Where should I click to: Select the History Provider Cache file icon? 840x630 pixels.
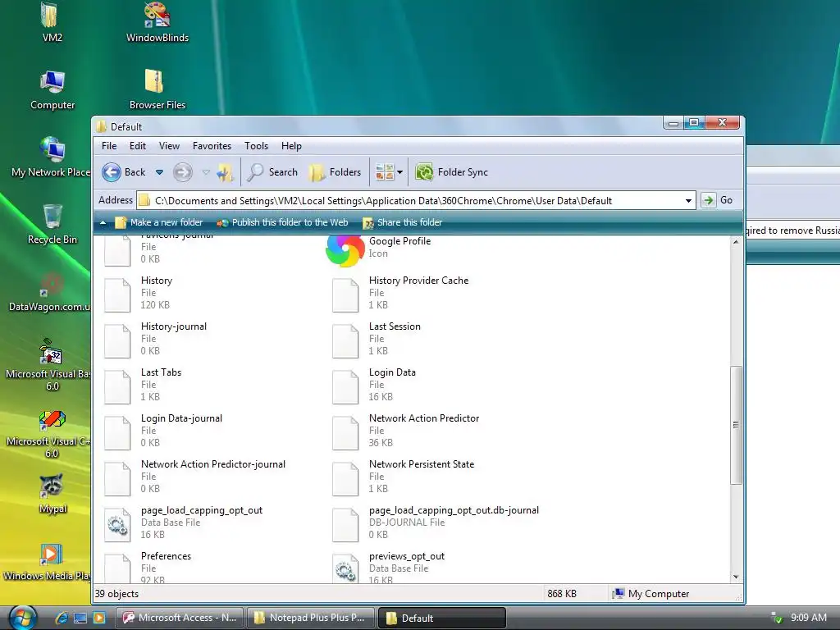pyautogui.click(x=345, y=294)
